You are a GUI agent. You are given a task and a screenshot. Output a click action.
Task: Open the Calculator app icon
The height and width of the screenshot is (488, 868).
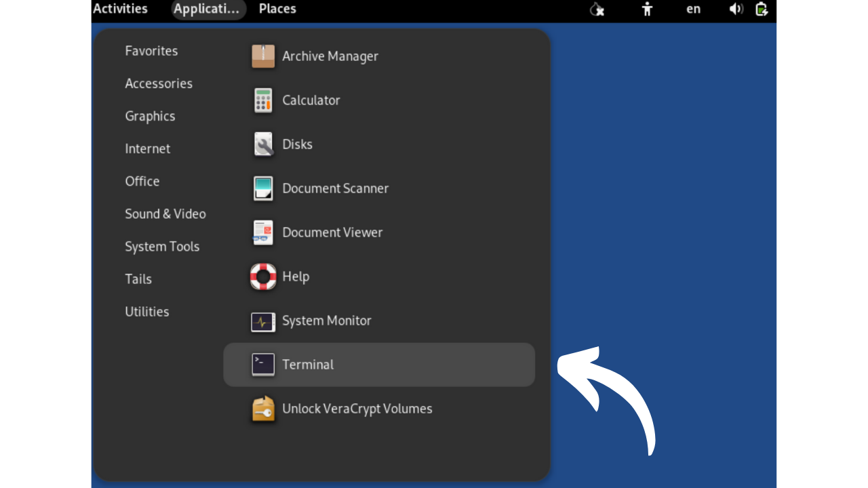tap(263, 100)
